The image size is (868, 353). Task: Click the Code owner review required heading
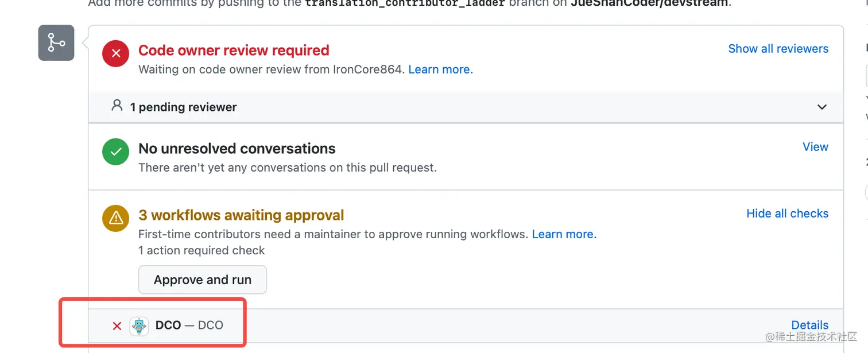[x=234, y=51]
